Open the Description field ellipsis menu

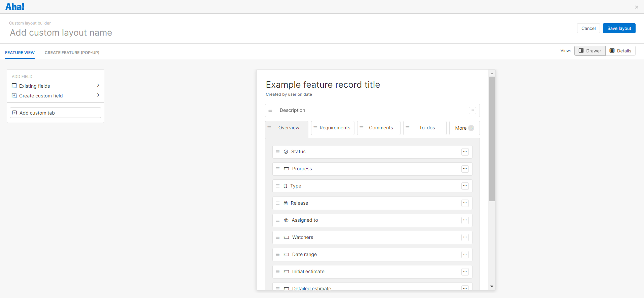click(472, 111)
